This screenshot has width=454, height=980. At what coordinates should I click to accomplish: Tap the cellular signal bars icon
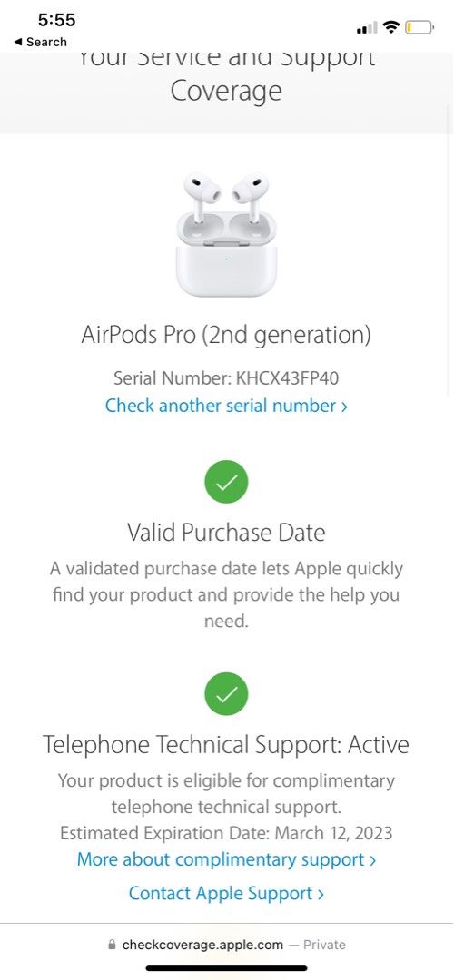pos(367,27)
